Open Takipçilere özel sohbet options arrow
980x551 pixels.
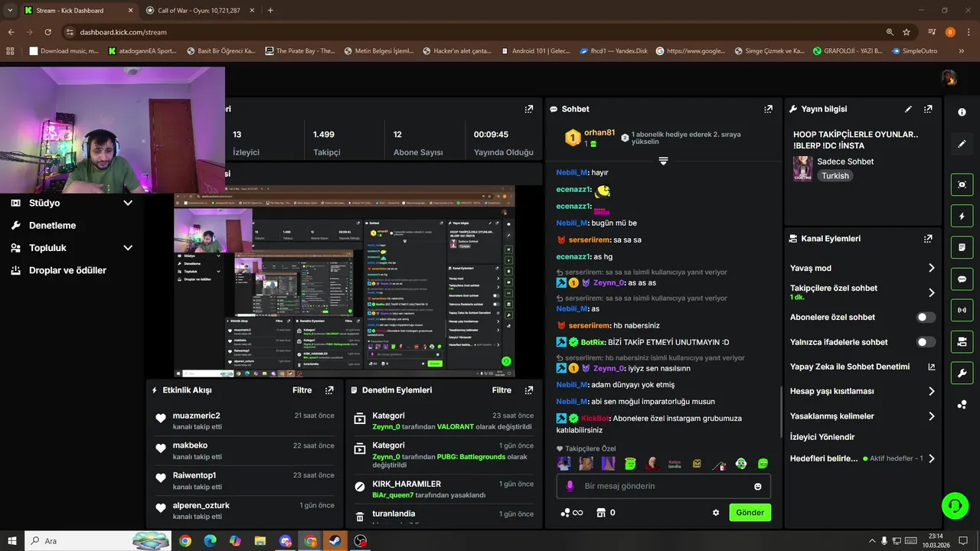tap(932, 292)
